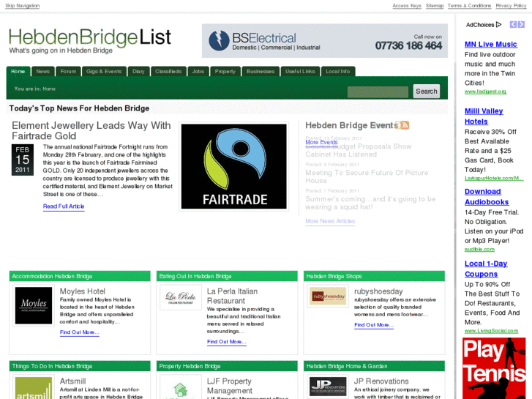
Task: Open the www.LivingSocial.com ad URL
Action: pos(491,331)
